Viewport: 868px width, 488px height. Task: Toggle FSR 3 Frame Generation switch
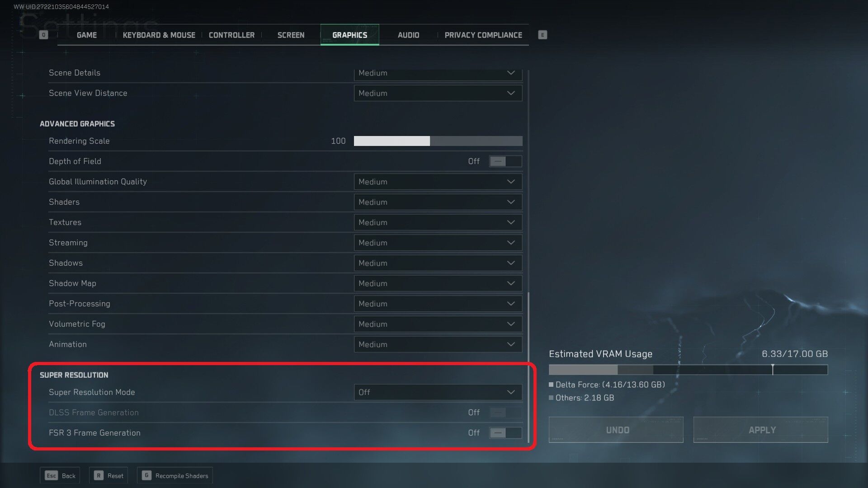click(x=505, y=433)
